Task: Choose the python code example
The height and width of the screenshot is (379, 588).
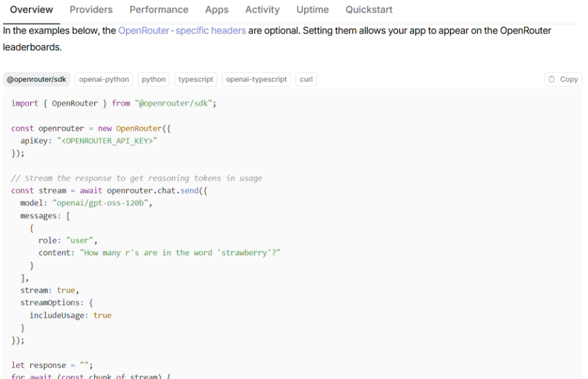Action: point(154,80)
